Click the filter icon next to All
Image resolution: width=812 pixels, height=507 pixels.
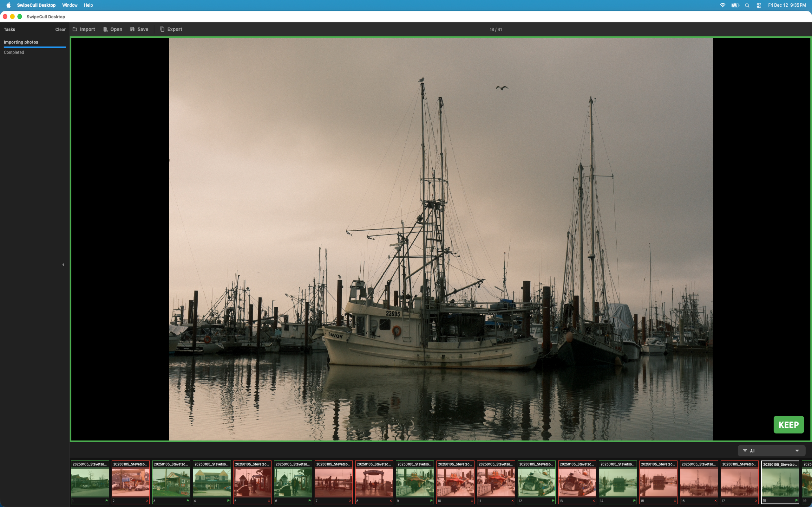(745, 451)
